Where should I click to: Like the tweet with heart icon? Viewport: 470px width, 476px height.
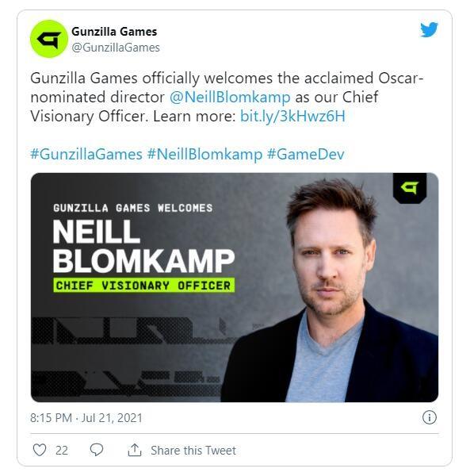click(x=40, y=450)
